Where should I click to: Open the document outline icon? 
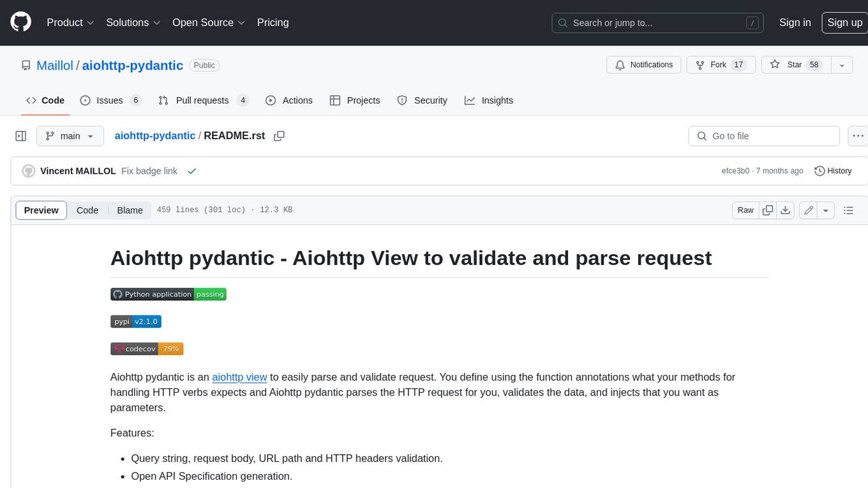coord(848,210)
